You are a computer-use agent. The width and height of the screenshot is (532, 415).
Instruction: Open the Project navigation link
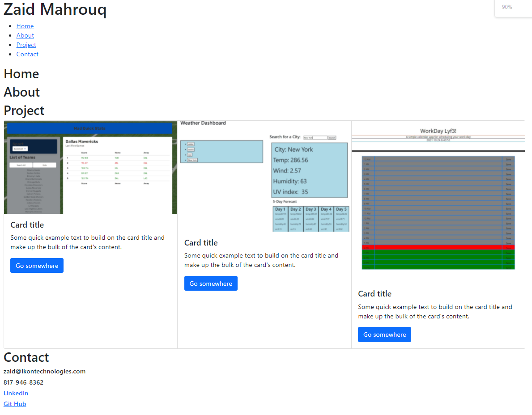[x=26, y=45]
